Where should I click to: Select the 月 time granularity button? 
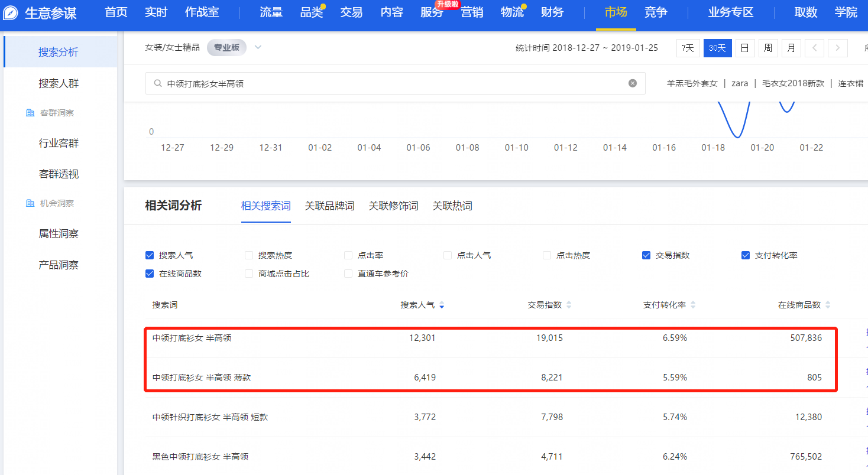(791, 48)
